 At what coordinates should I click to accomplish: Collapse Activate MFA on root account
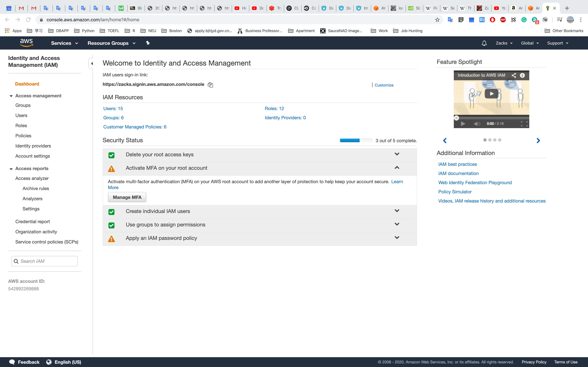click(397, 168)
